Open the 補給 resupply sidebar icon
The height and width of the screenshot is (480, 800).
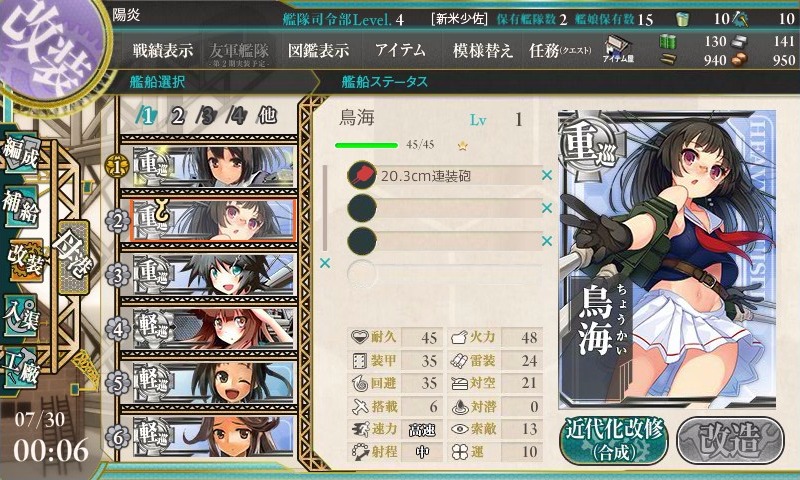tap(21, 207)
